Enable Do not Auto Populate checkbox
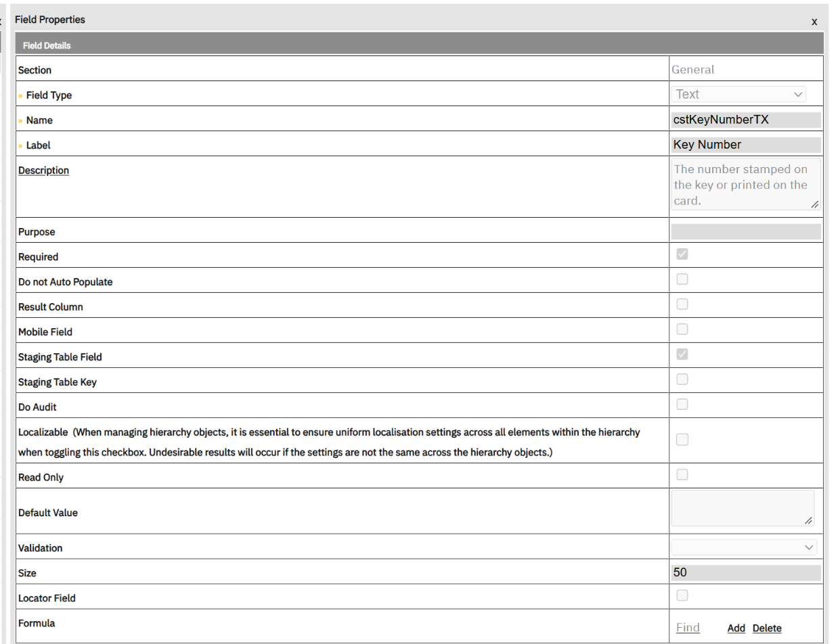This screenshot has height=644, width=838. (x=682, y=279)
